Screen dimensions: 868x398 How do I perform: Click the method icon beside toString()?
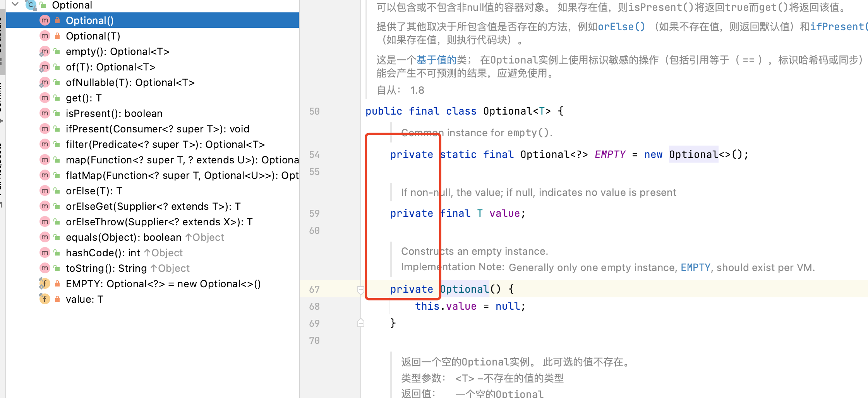click(45, 268)
